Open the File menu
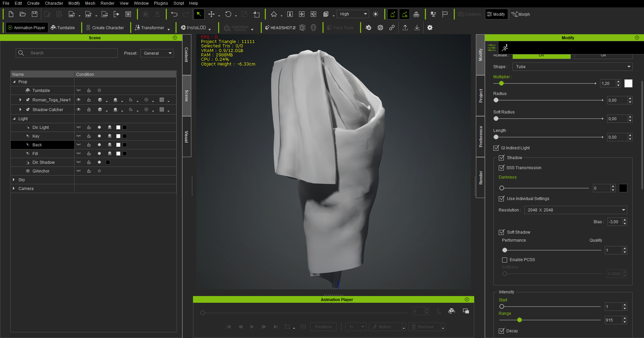The image size is (644, 338). tap(6, 3)
